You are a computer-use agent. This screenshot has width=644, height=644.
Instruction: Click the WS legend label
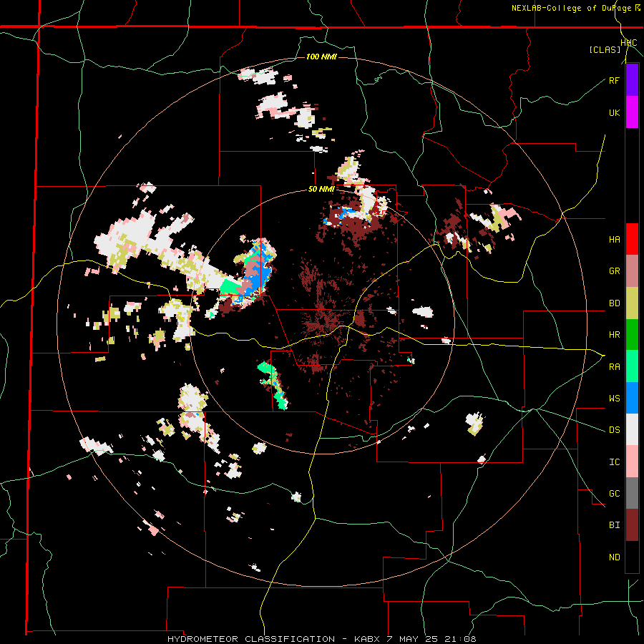point(614,398)
